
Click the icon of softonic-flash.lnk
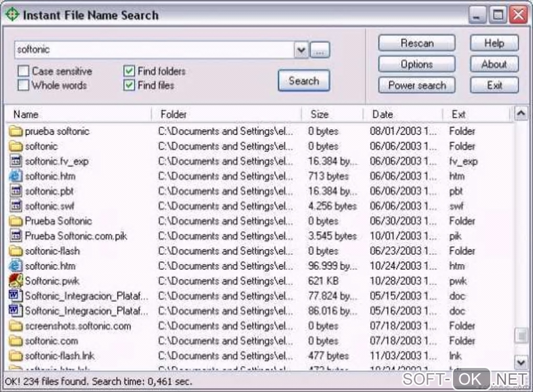[15, 355]
